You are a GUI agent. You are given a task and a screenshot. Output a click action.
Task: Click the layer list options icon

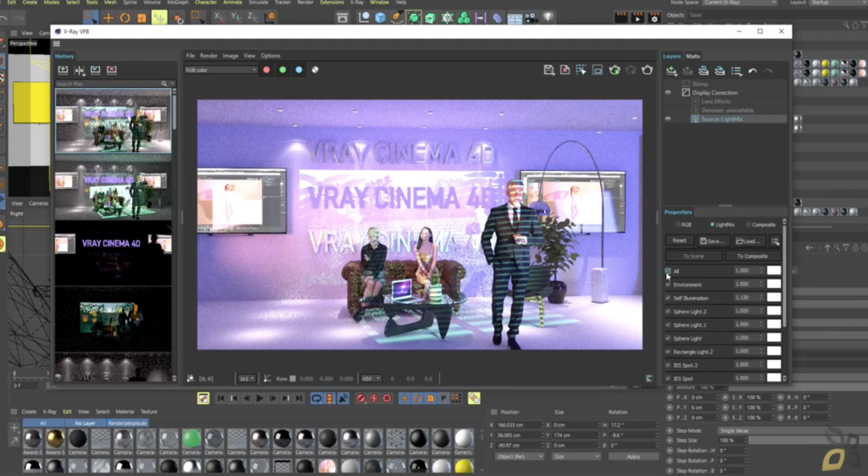click(737, 71)
